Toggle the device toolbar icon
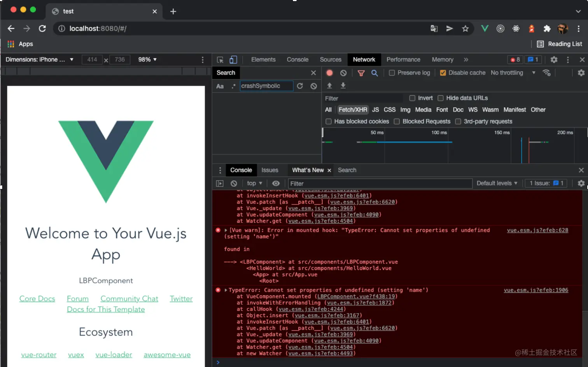Viewport: 588px width, 367px height. [x=233, y=59]
